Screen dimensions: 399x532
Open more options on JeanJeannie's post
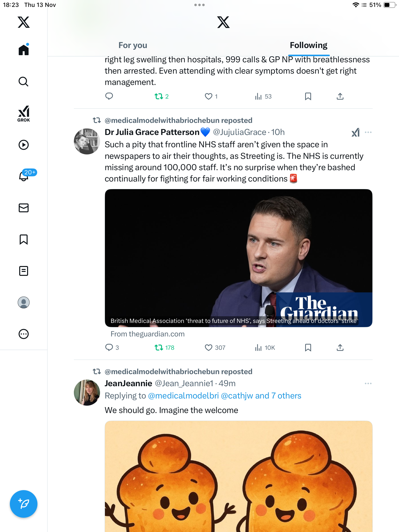[x=368, y=383]
